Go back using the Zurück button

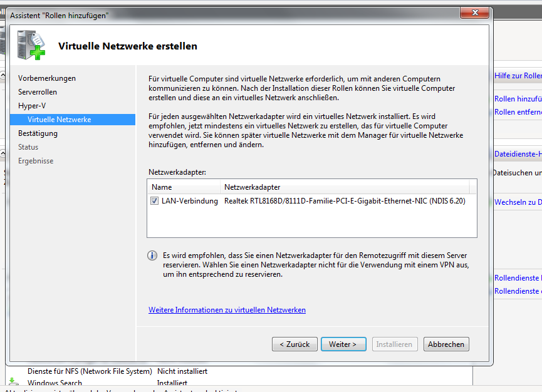(x=294, y=344)
